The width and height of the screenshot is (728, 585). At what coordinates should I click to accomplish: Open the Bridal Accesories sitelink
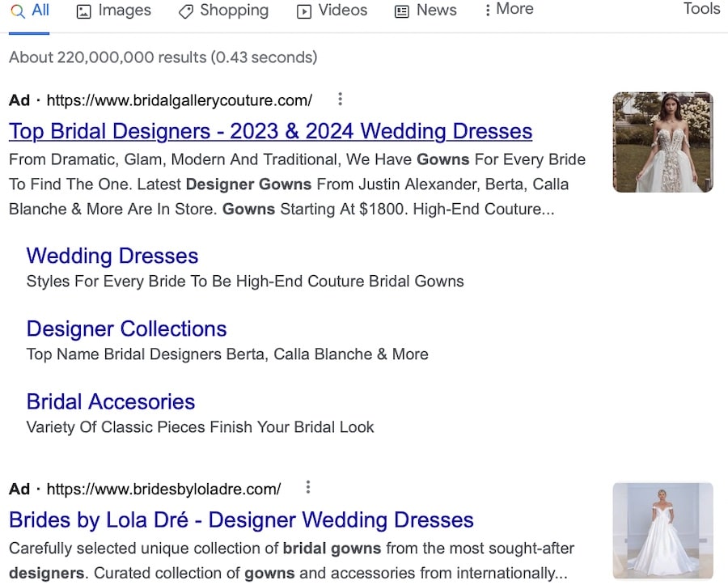click(x=111, y=401)
